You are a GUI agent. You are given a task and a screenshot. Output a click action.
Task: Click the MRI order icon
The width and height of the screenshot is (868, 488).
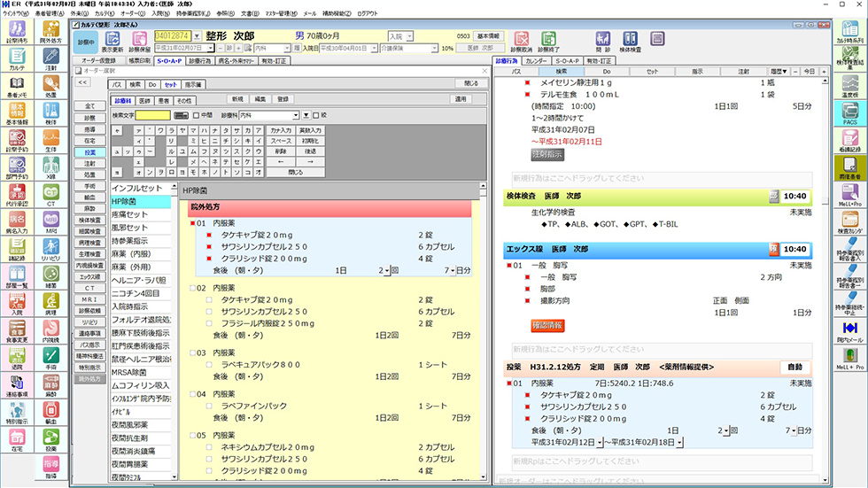click(50, 222)
